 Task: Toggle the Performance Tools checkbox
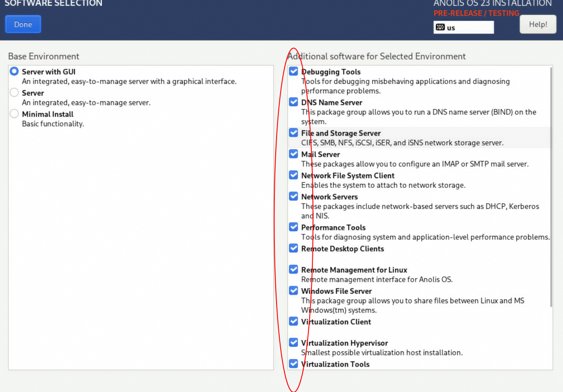294,227
